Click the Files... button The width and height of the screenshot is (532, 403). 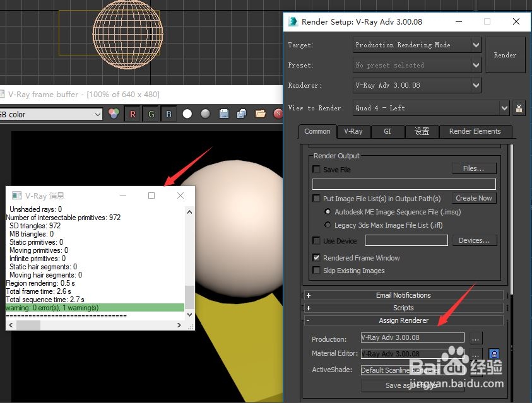(x=474, y=168)
